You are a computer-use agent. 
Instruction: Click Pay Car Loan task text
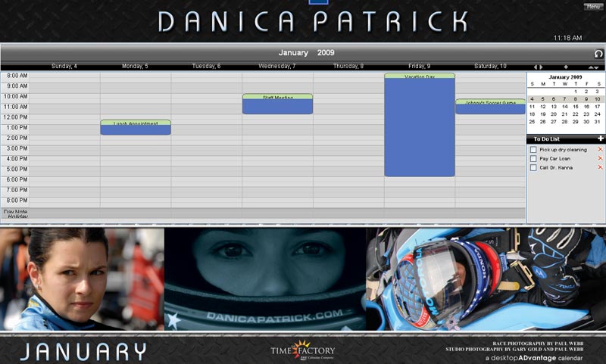tap(554, 159)
